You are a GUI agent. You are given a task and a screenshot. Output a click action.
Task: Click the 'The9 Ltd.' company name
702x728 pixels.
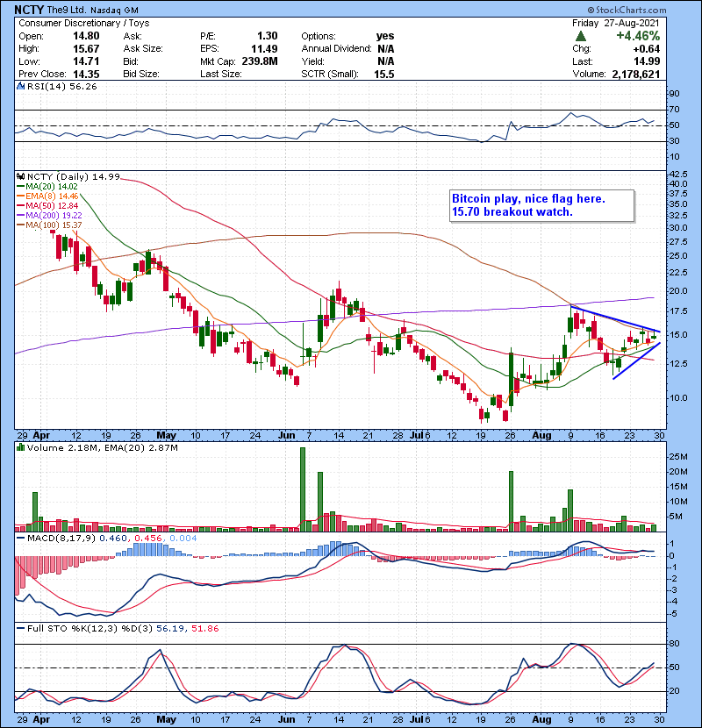[x=68, y=10]
